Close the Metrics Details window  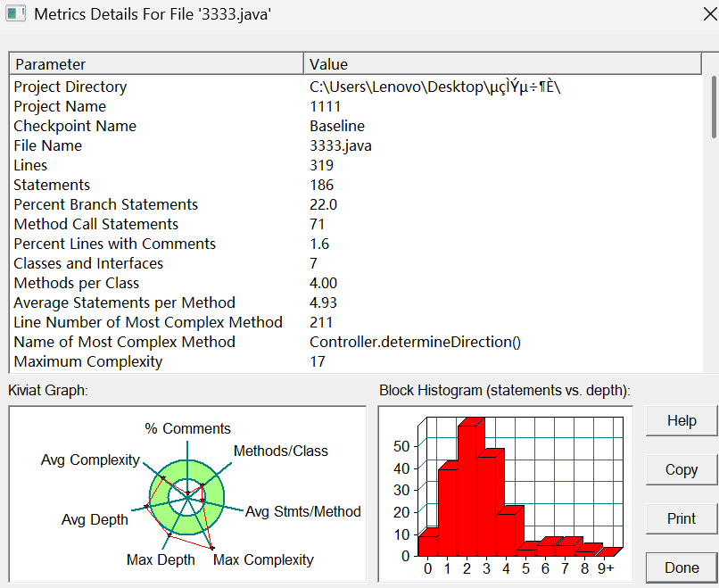click(x=710, y=14)
